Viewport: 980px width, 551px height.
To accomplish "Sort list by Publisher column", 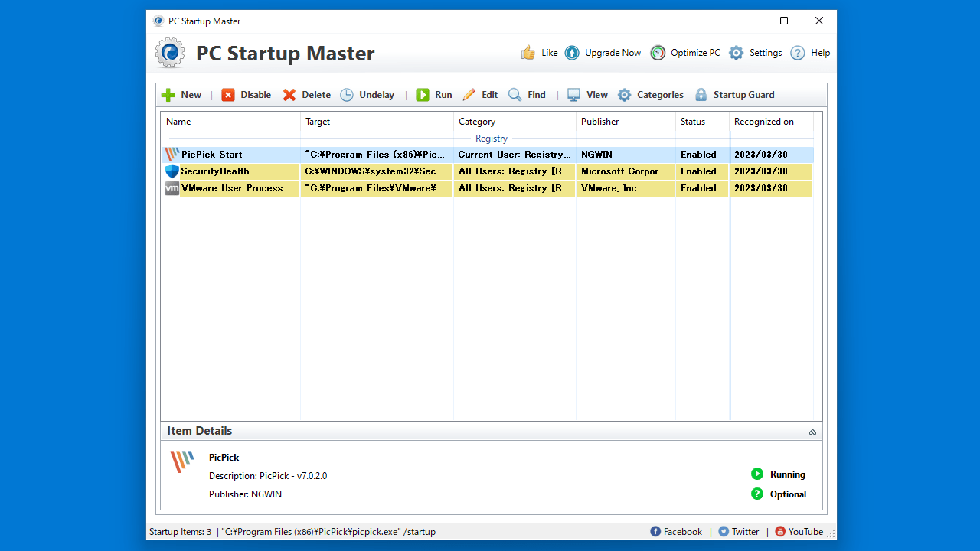I will pyautogui.click(x=626, y=122).
